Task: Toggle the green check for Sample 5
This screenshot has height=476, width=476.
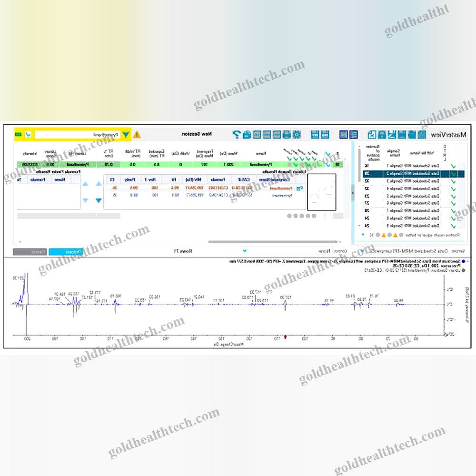Action: (x=453, y=196)
